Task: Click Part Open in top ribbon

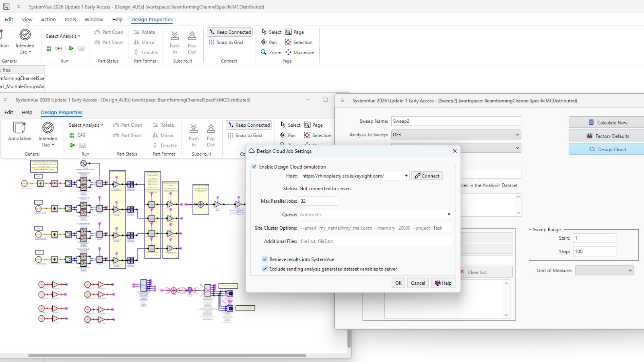Action: [109, 32]
